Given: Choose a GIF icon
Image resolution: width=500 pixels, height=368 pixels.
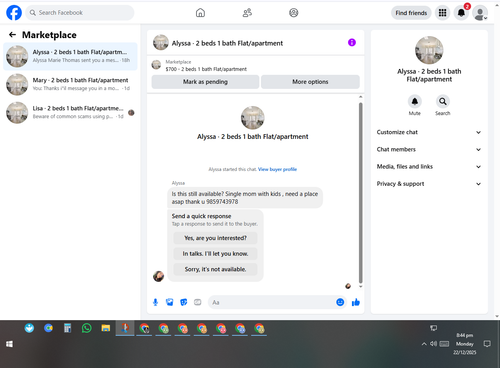Looking at the screenshot, I should [x=198, y=302].
